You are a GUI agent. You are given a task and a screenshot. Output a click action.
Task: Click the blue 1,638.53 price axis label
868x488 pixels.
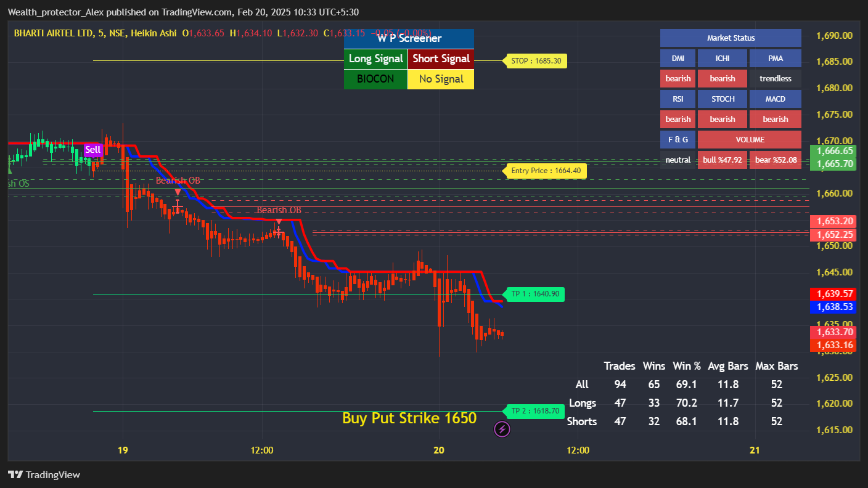832,306
